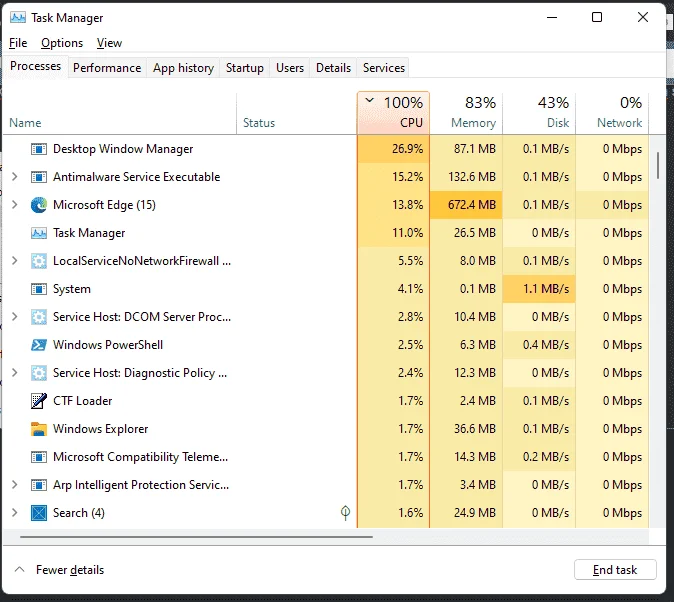674x602 pixels.
Task: Select the 132.6 MB memory cell
Action: 466,177
